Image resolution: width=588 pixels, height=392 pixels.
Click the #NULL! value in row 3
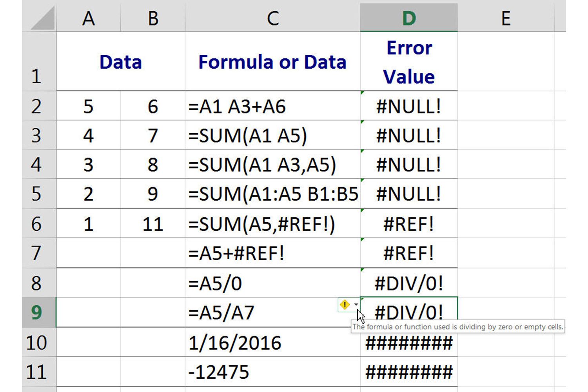point(409,135)
